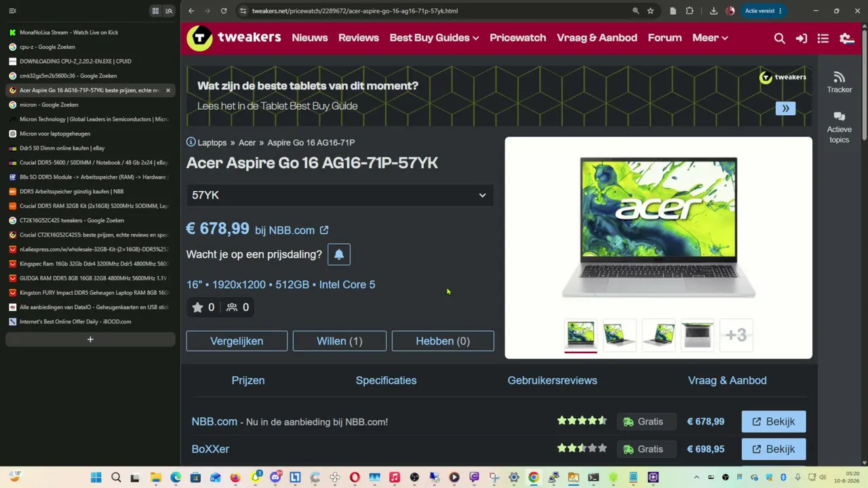Close the Acer Aspire Go 16 tab
Screen dimensions: 868x488
tap(168, 90)
